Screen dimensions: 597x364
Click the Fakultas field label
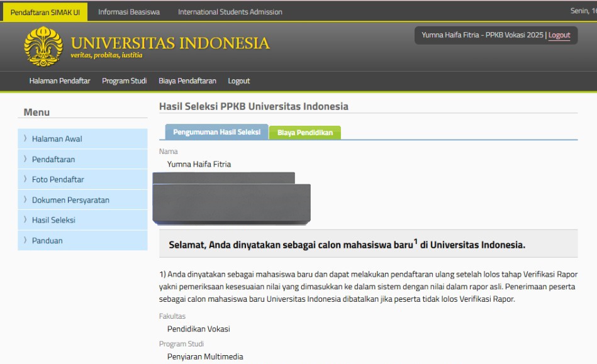click(x=172, y=316)
